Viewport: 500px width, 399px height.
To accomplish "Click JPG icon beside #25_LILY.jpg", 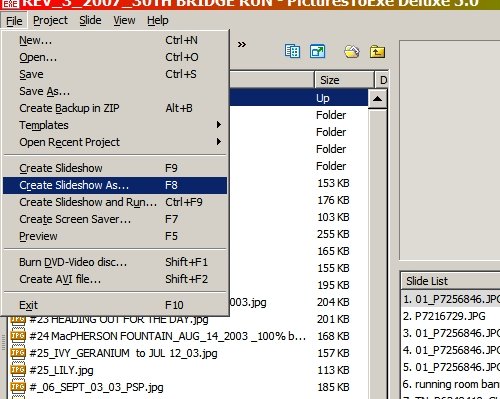I will (18, 370).
